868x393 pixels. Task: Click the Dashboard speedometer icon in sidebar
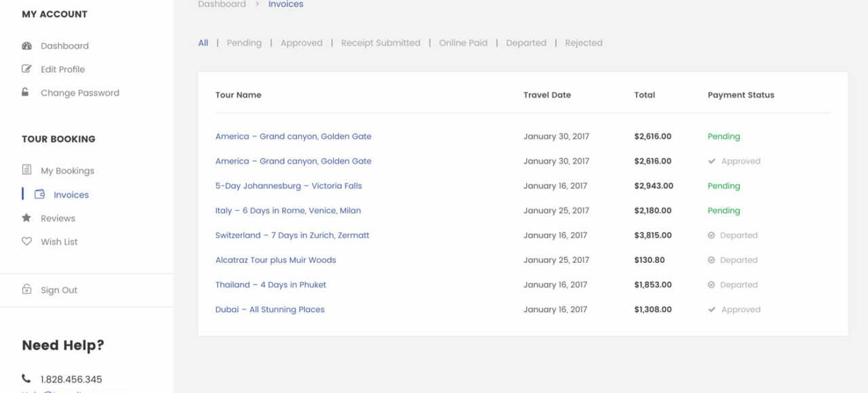tap(26, 46)
